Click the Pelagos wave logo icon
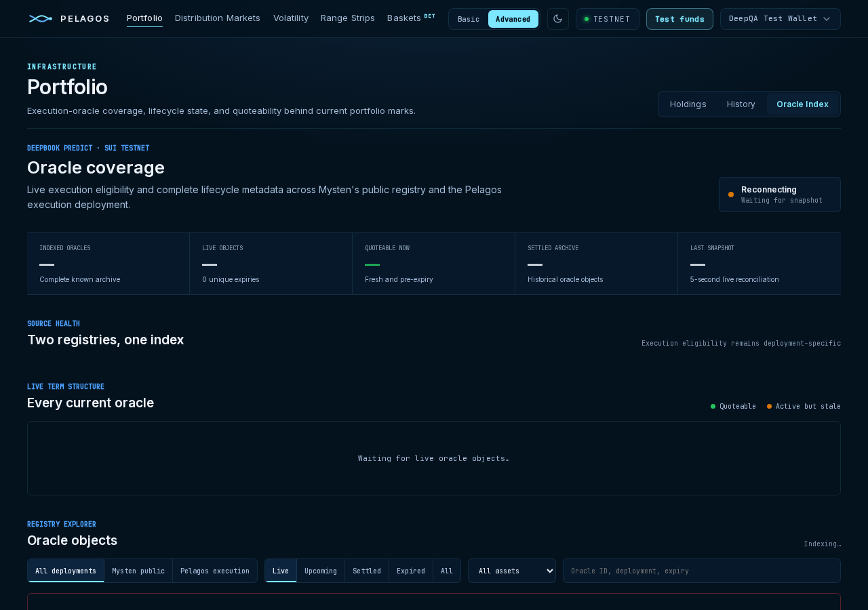Viewport: 868px width, 610px height. click(41, 18)
